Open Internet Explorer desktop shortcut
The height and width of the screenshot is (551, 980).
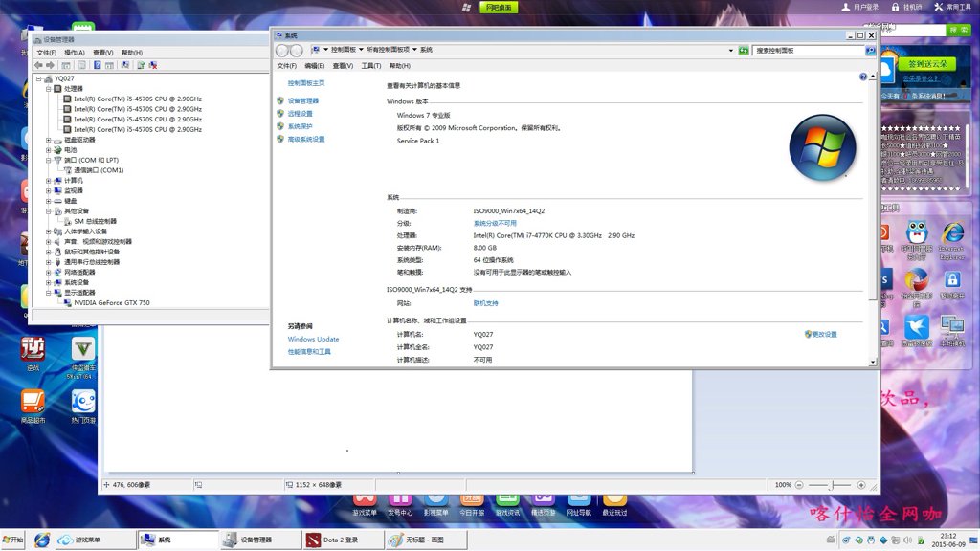(x=952, y=234)
